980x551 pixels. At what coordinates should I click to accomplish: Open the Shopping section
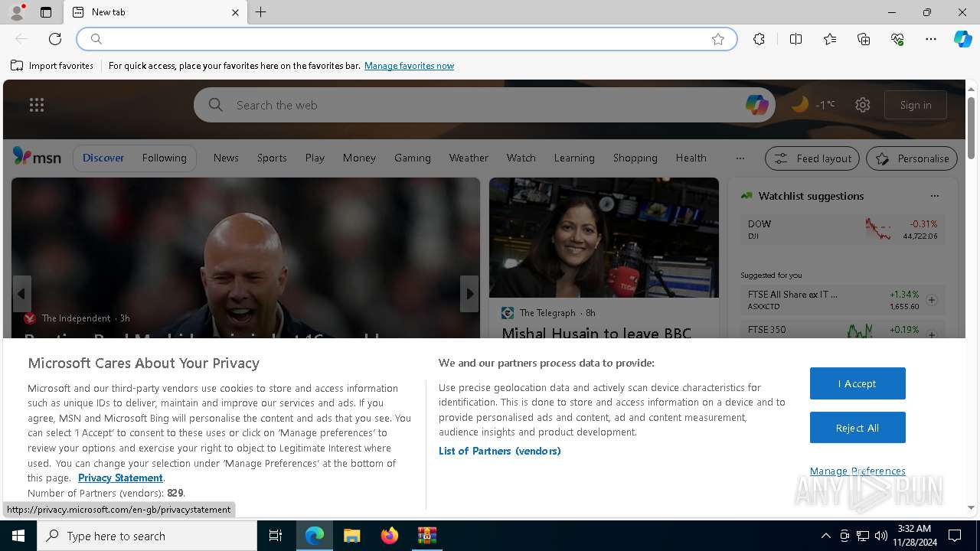(635, 158)
